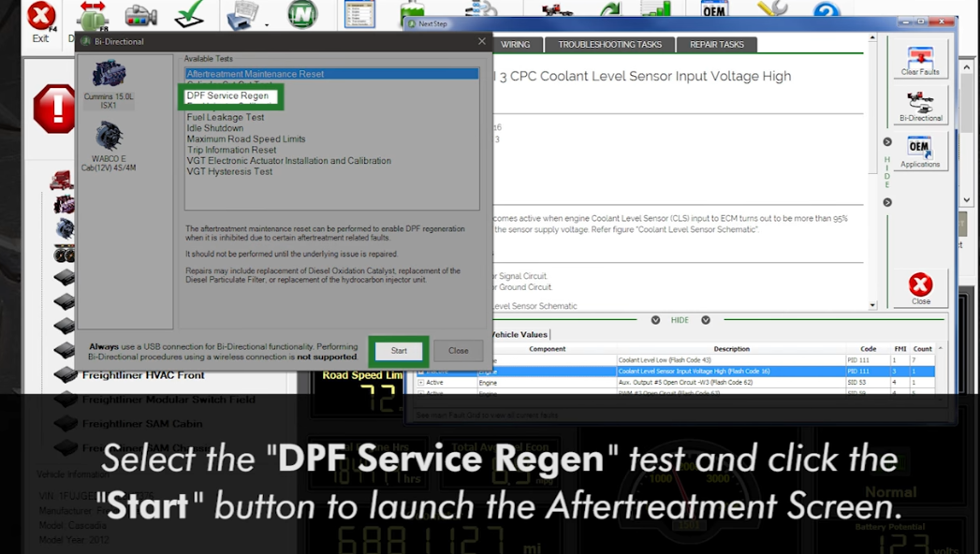980x554 pixels.
Task: Click the wrench and screwdriver tools icon
Action: click(x=772, y=8)
